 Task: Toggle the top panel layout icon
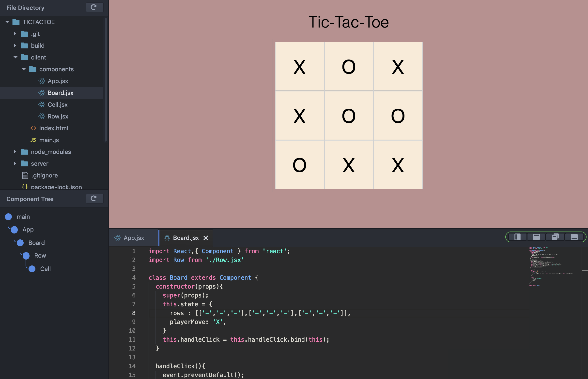click(x=536, y=237)
